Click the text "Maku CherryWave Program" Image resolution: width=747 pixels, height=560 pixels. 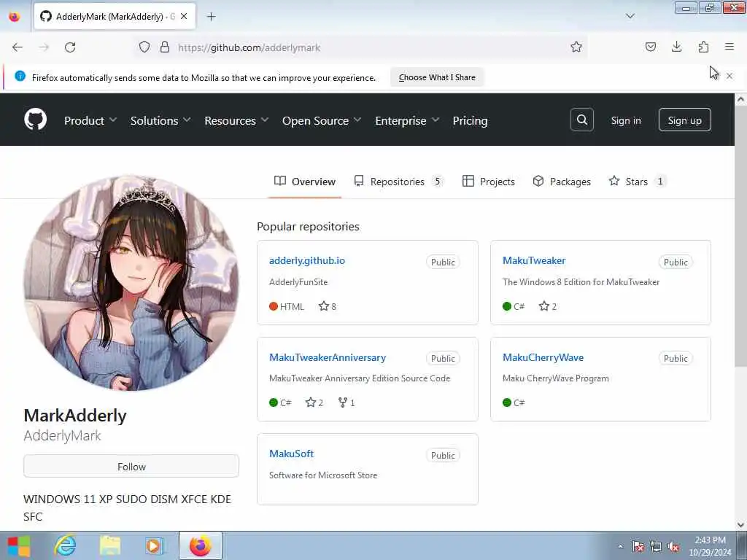pos(555,378)
